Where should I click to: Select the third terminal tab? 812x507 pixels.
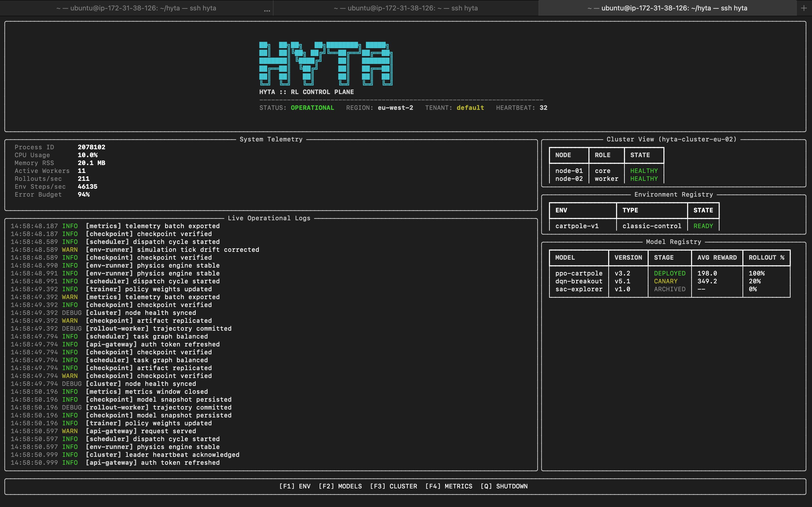pos(667,8)
